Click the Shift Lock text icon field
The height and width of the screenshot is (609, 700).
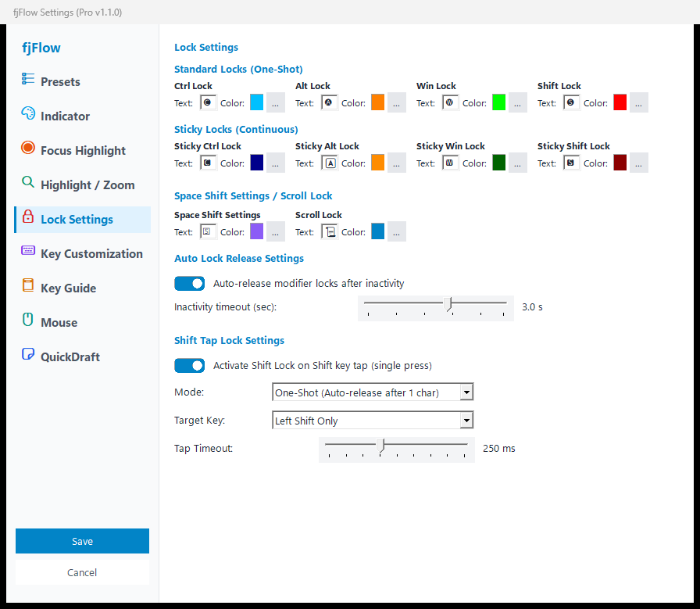[x=571, y=102]
